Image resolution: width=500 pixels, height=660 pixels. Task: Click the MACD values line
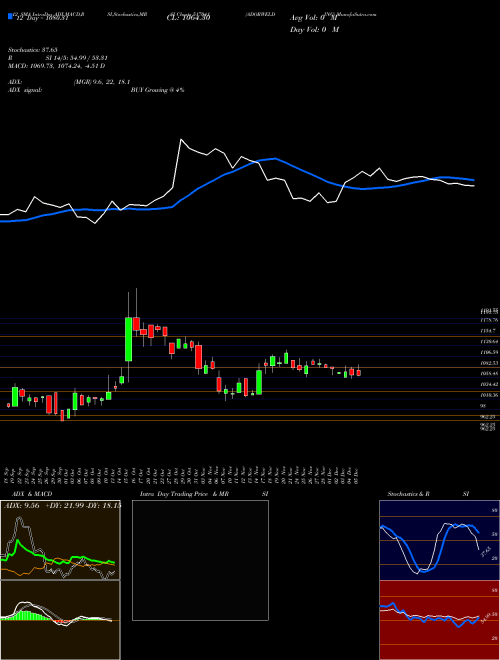(x=56, y=66)
